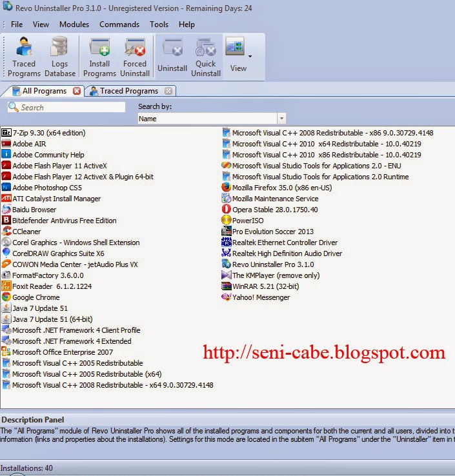Open the File menu

17,25
